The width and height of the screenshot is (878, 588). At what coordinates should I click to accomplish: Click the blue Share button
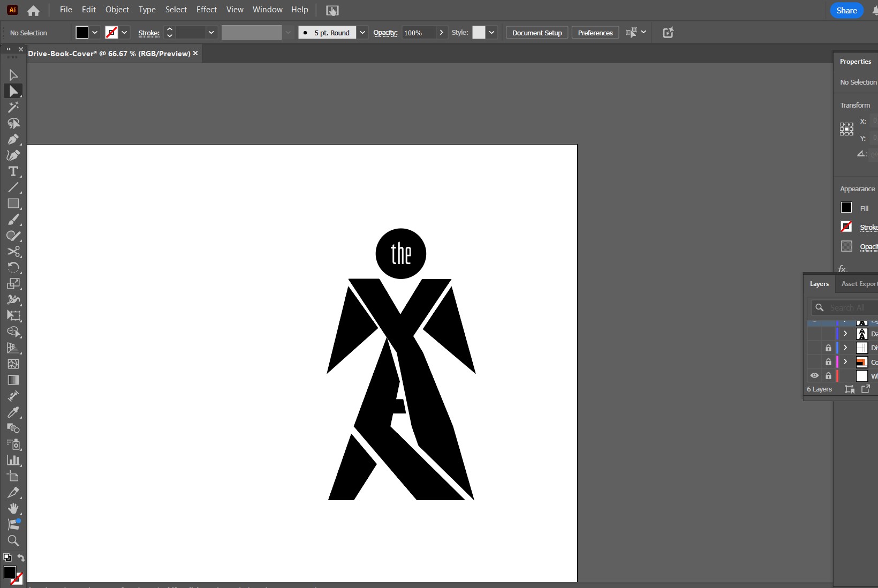pos(846,10)
